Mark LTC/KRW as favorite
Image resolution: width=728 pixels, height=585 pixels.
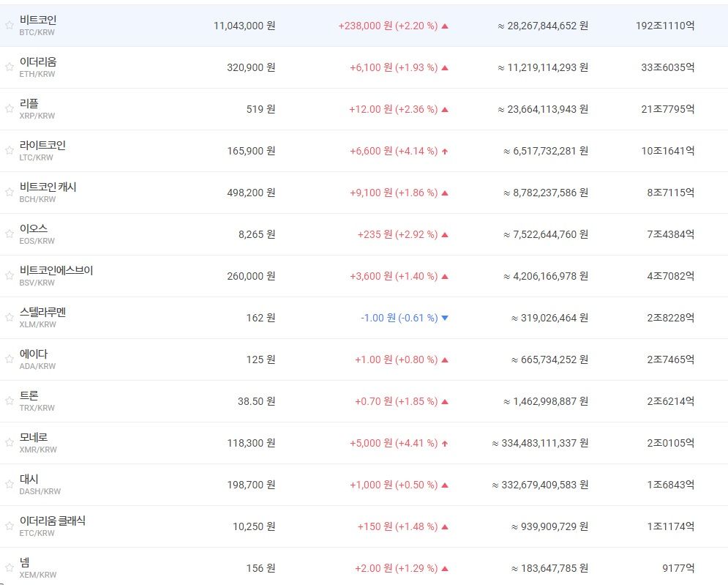tap(10, 150)
